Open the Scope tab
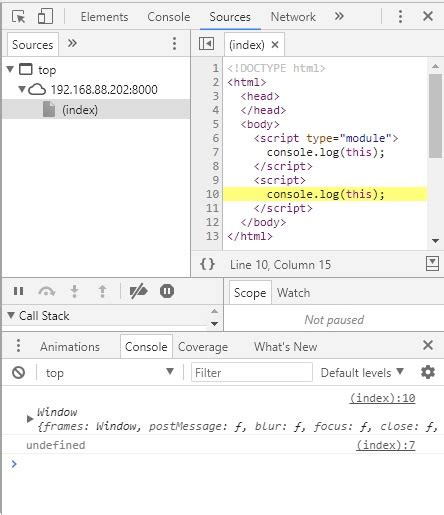This screenshot has width=444, height=515. coord(250,293)
